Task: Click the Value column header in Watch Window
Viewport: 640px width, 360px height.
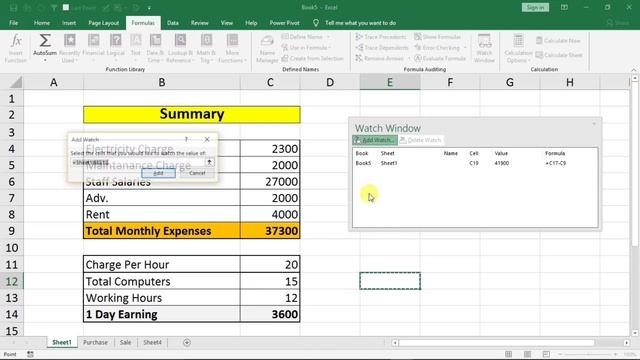Action: [501, 153]
